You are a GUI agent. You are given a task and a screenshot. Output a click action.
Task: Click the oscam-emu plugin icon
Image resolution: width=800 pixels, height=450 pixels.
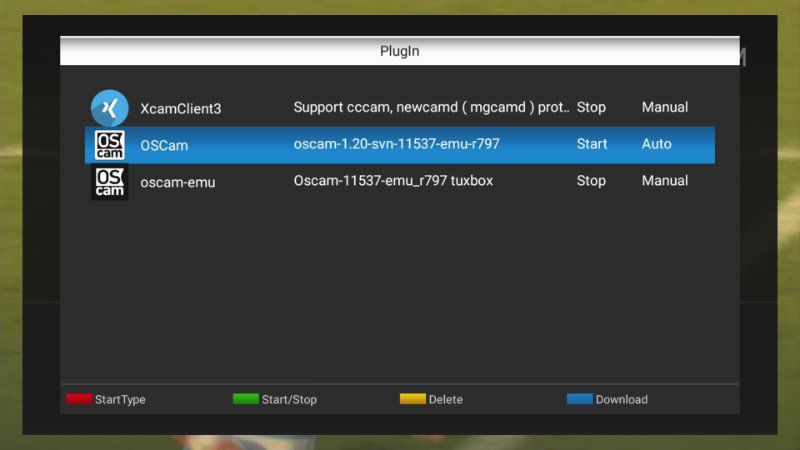pyautogui.click(x=110, y=182)
